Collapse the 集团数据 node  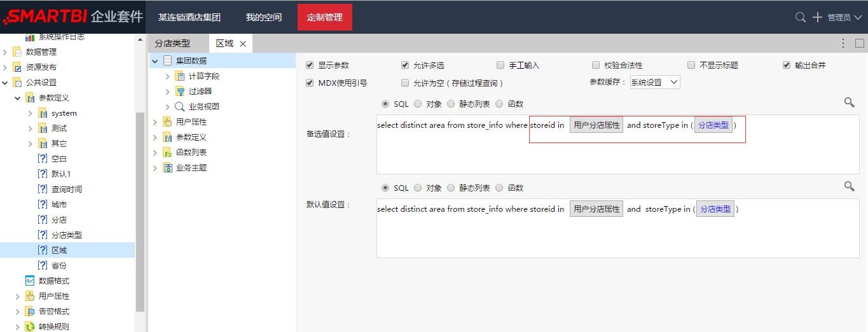coord(155,61)
